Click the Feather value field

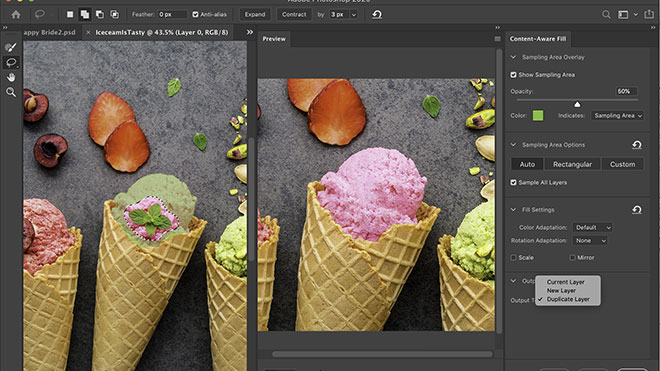point(172,15)
